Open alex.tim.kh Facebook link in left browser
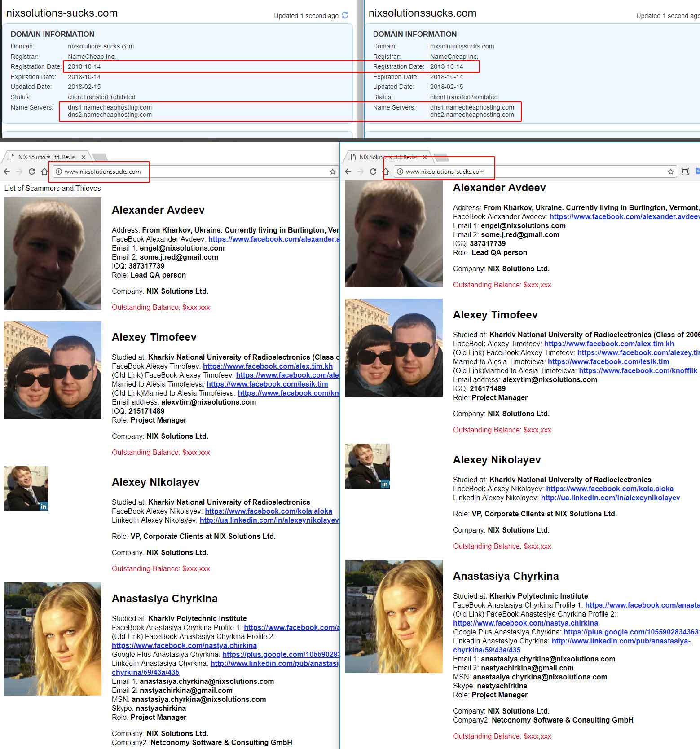 point(268,366)
